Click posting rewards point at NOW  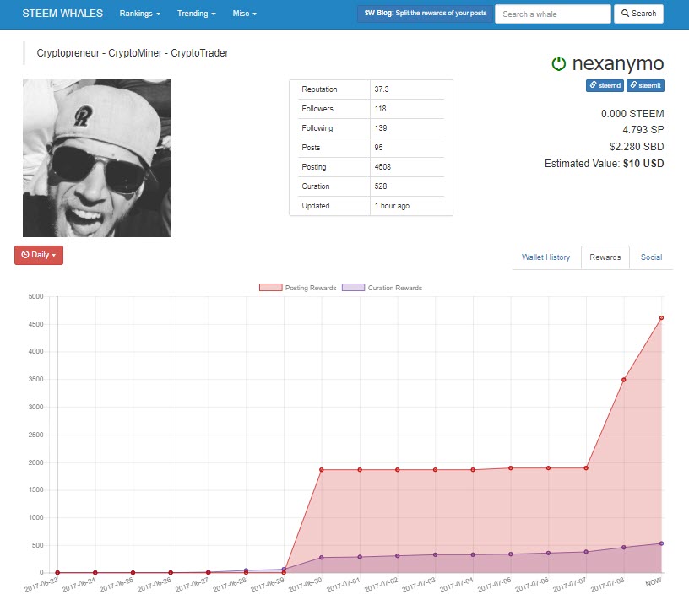point(661,318)
